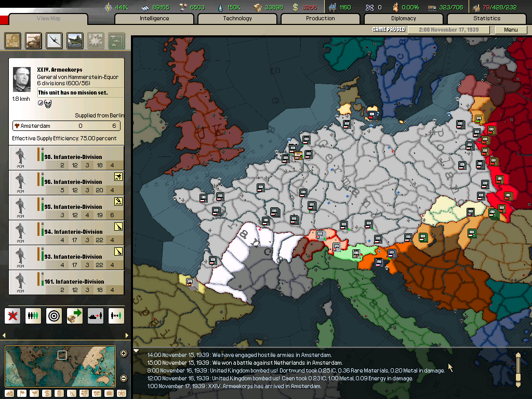Click the manpower soldiers icon in top bar

click(x=332, y=7)
